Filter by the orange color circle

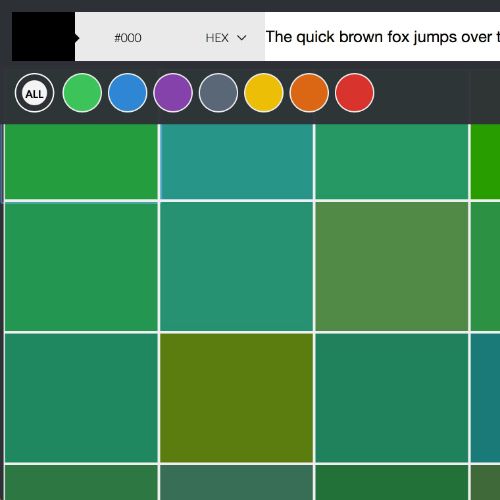coord(309,93)
